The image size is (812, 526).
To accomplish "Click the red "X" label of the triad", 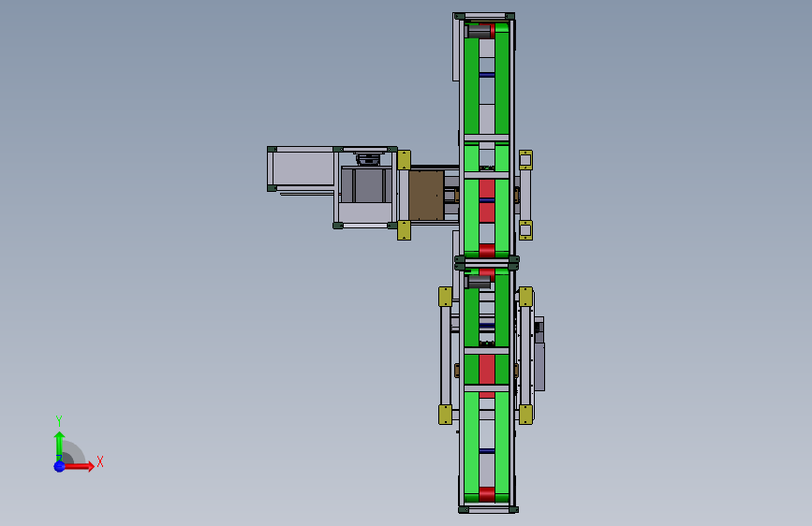I will 100,461.
